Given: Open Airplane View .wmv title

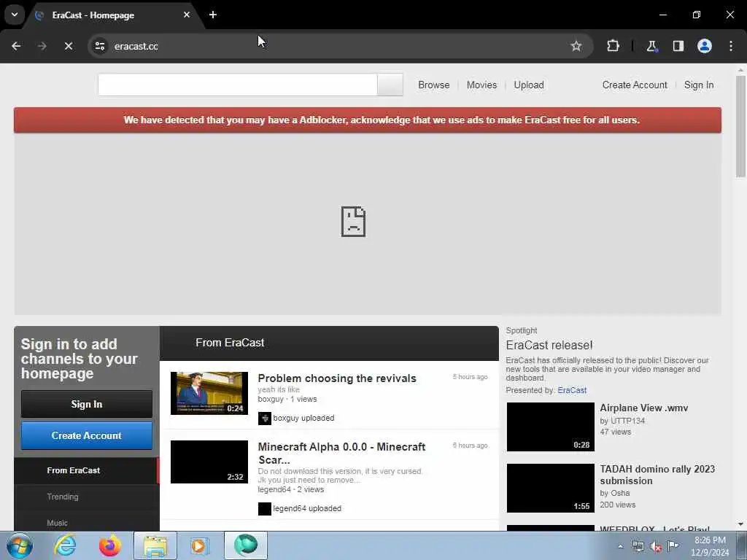Looking at the screenshot, I should pyautogui.click(x=643, y=408).
